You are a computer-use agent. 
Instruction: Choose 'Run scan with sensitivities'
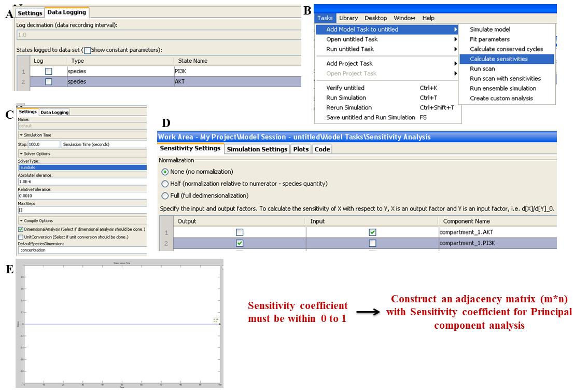tap(507, 78)
